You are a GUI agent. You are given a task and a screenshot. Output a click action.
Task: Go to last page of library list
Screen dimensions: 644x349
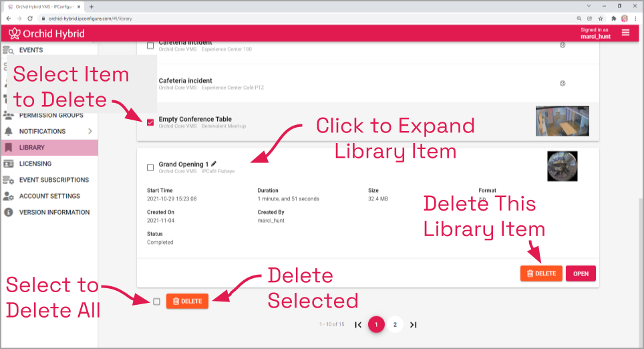click(413, 325)
